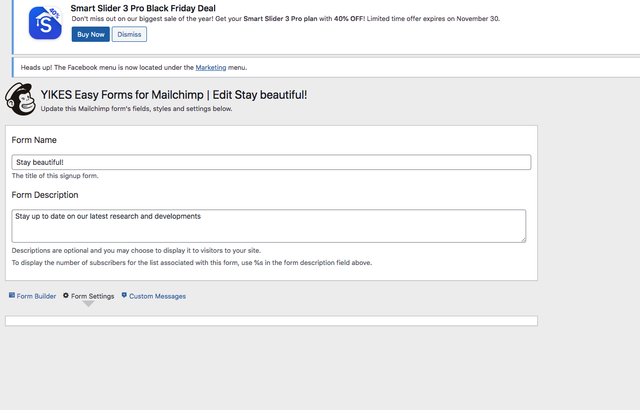Click the 'Form Name' label
The height and width of the screenshot is (410, 640).
click(x=34, y=140)
